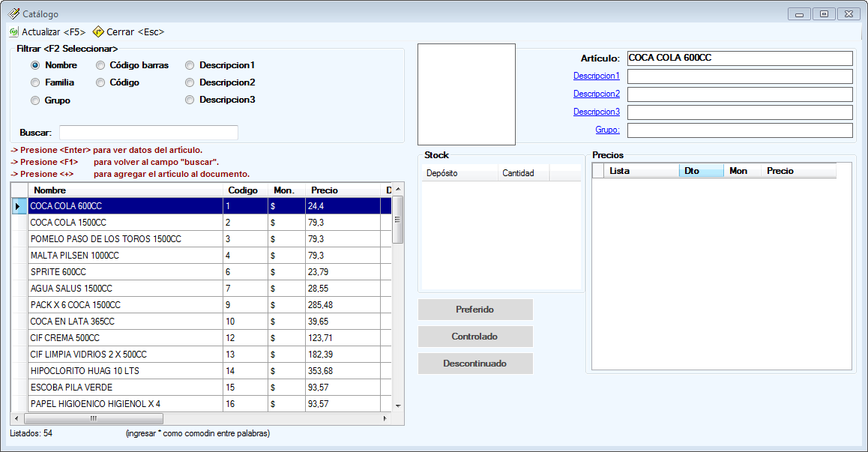The height and width of the screenshot is (452, 868).
Task: Click the price cell 182,39
Action: tap(343, 355)
